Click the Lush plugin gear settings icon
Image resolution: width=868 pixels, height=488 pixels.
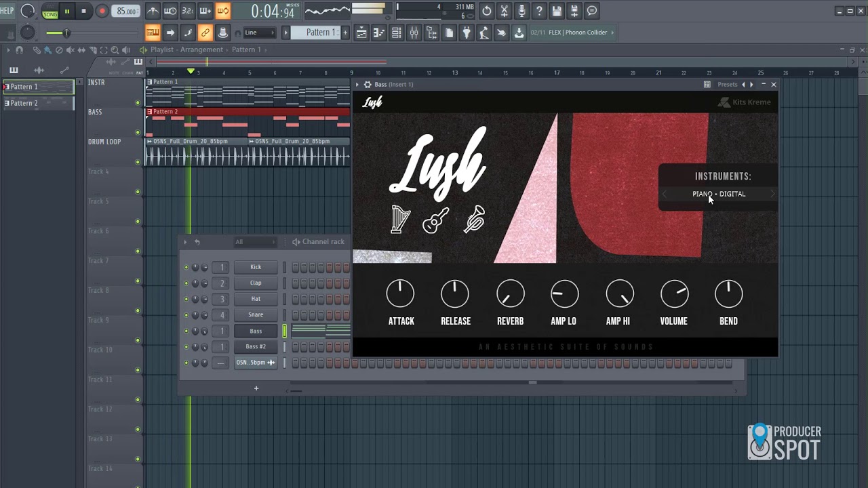[x=368, y=85]
